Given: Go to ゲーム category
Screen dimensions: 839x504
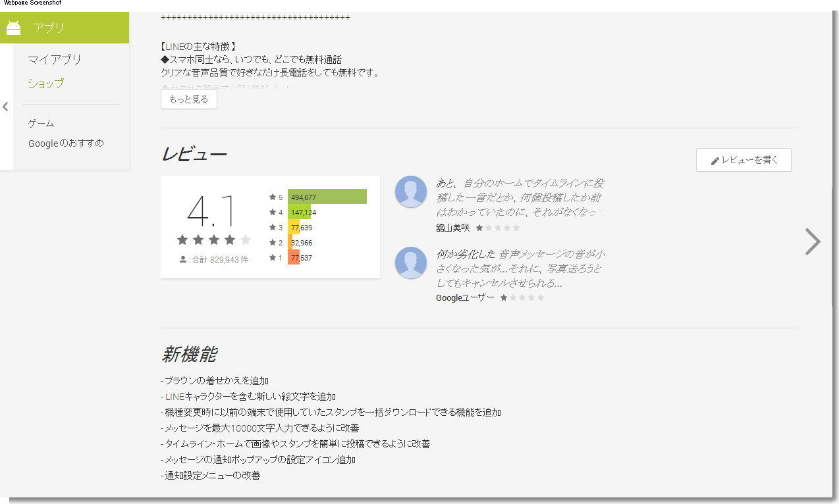Looking at the screenshot, I should (41, 124).
